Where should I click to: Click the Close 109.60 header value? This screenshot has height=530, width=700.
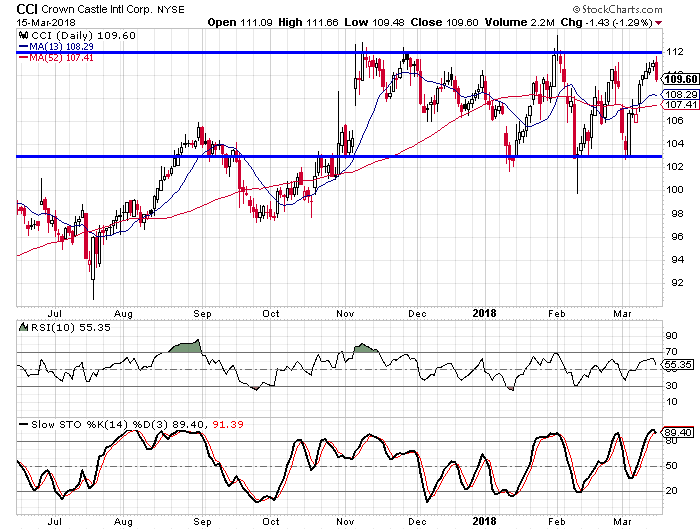click(445, 22)
